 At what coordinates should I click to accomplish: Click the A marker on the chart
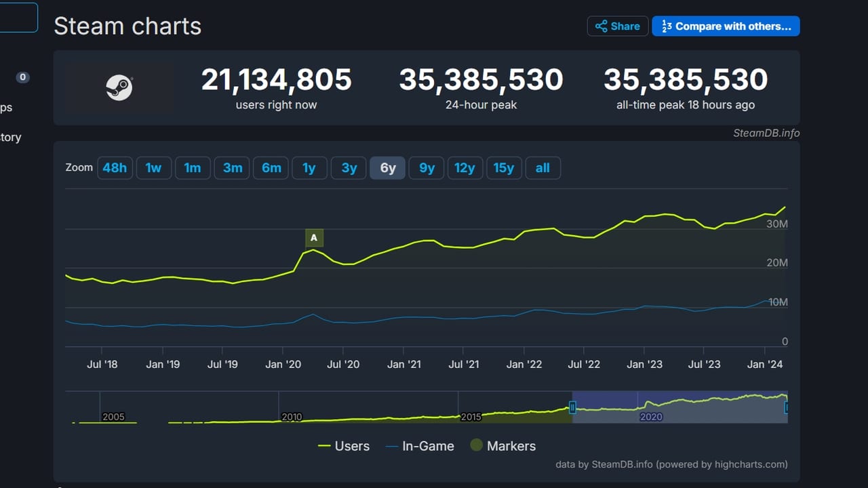(314, 238)
